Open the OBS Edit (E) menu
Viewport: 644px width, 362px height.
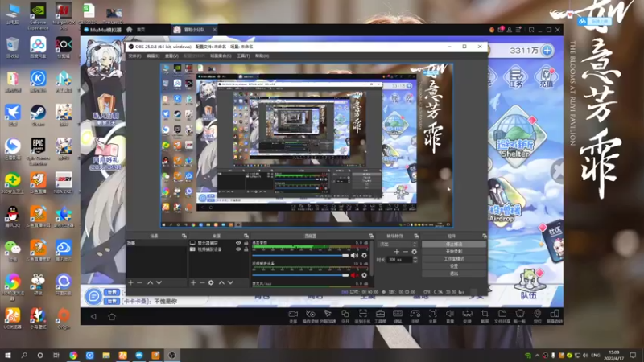153,56
